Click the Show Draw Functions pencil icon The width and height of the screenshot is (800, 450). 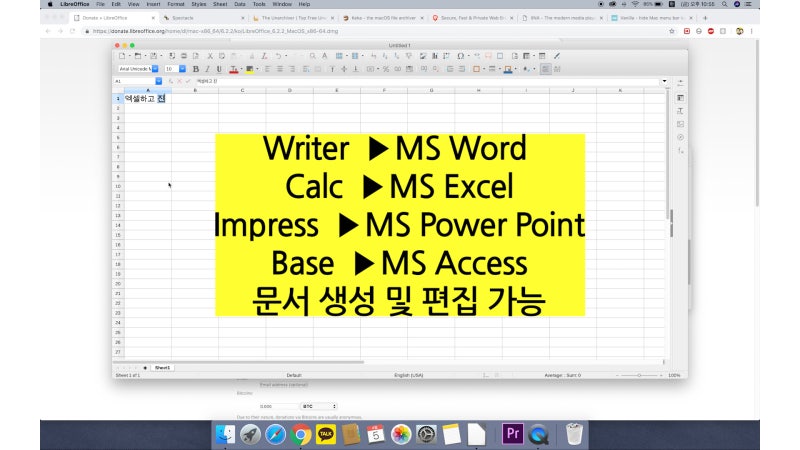[557, 56]
